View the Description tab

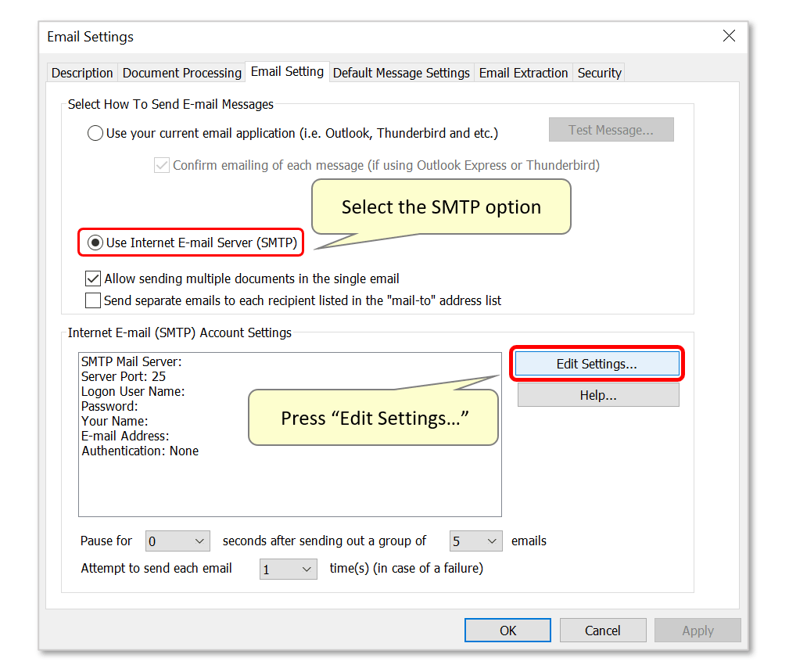pyautogui.click(x=81, y=72)
